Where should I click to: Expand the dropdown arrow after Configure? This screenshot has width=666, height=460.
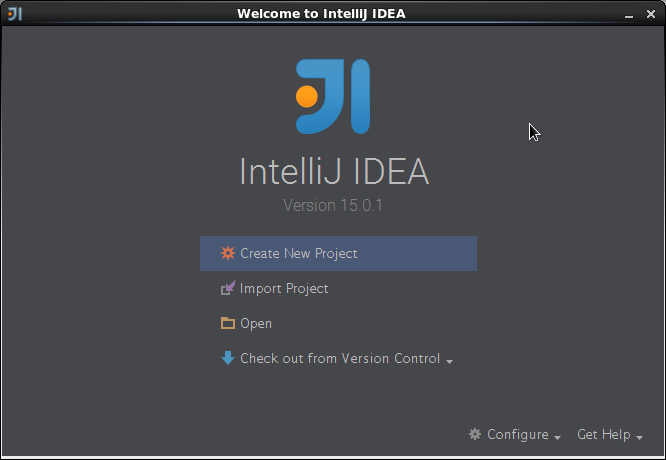(558, 437)
